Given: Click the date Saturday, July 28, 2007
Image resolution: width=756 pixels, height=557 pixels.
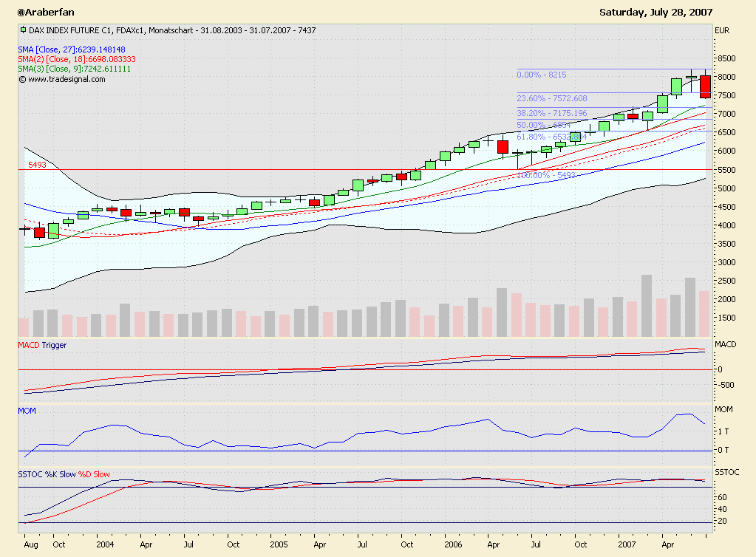Looking at the screenshot, I should pos(655,12).
